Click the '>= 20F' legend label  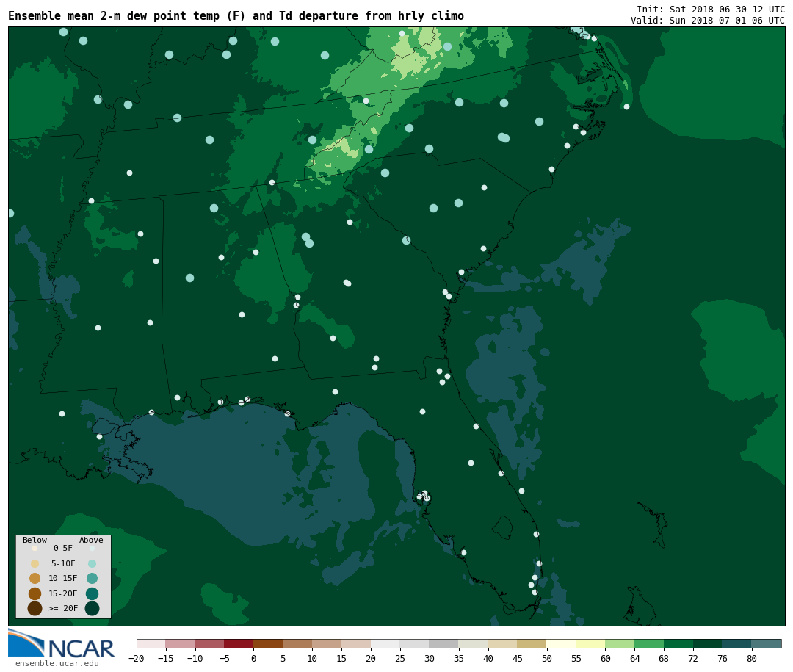[x=63, y=608]
